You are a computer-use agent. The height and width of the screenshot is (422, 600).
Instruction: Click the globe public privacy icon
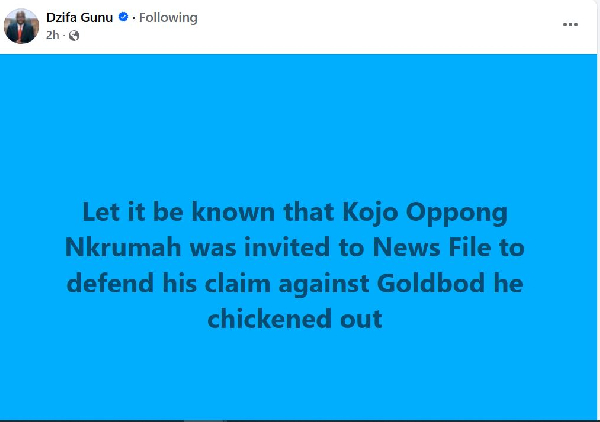(74, 36)
